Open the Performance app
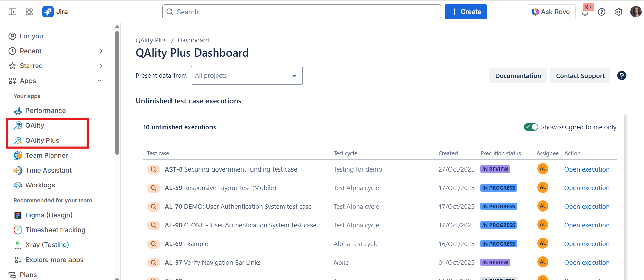644x280 pixels. [x=45, y=111]
